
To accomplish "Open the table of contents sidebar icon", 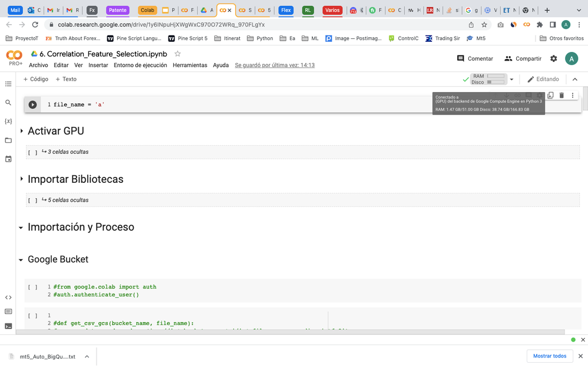I will click(x=8, y=84).
